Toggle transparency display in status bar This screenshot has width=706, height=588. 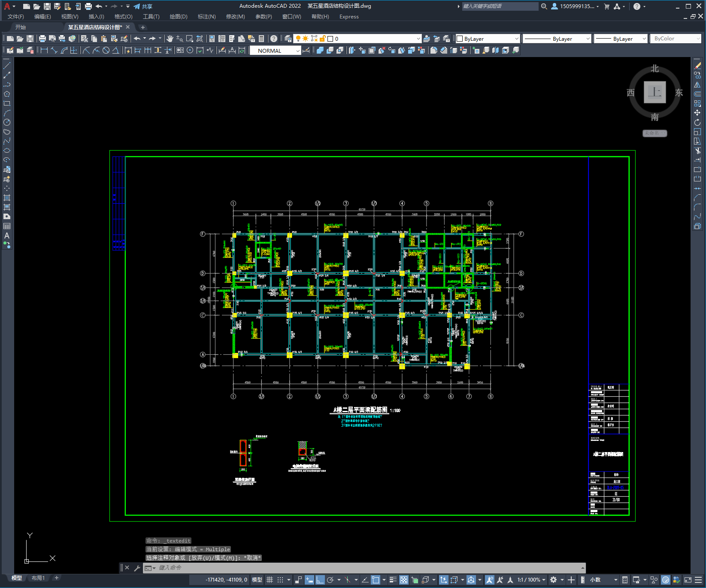click(x=404, y=580)
